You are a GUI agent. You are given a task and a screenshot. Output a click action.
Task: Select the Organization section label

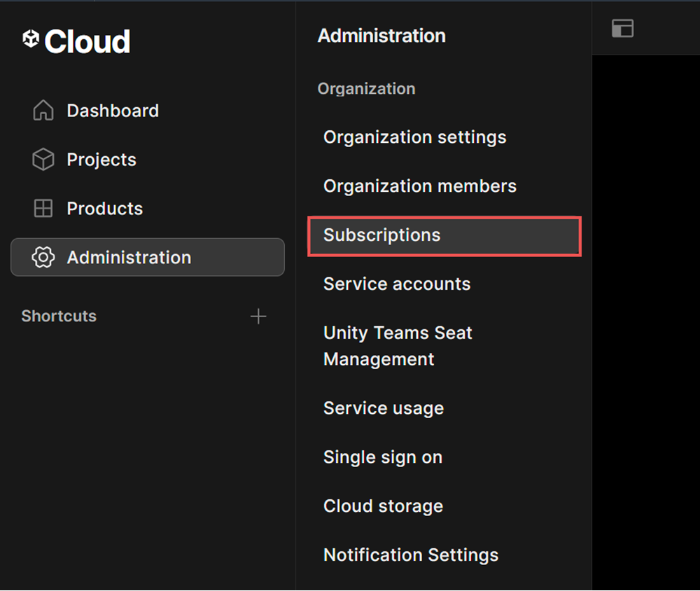point(366,89)
